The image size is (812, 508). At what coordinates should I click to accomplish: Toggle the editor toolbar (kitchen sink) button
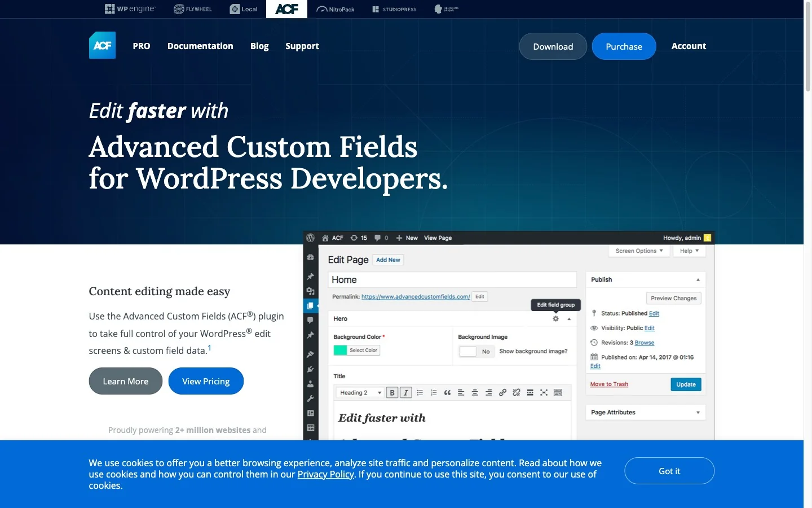click(558, 393)
